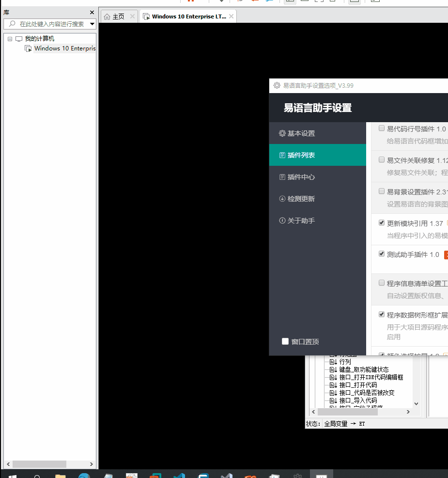The image size is (448, 478).
Task: Open the 关于助手 menu item
Action: 301,221
